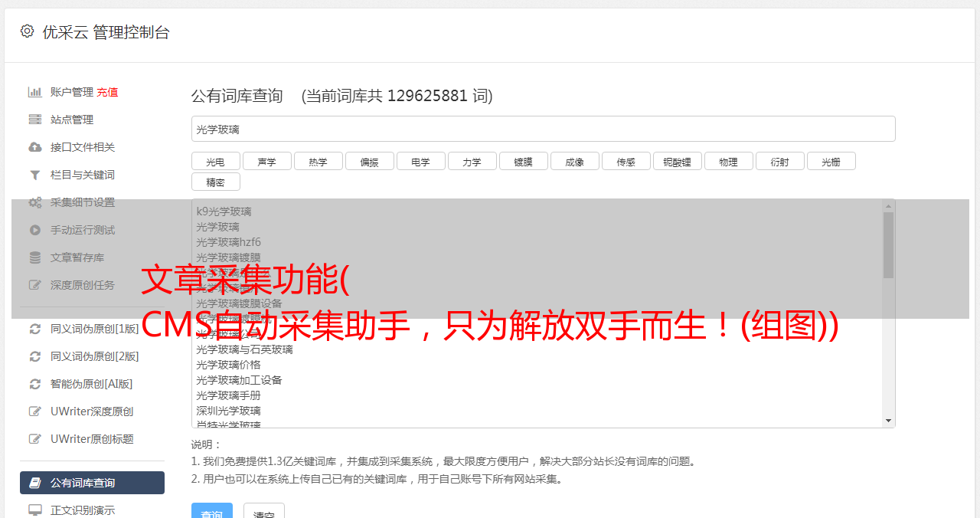Select the 声学 keyword tag
The height and width of the screenshot is (518, 980).
coord(267,161)
